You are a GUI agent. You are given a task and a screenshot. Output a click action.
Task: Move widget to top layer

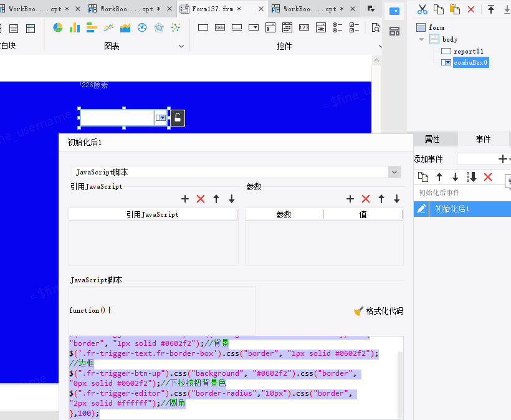[x=491, y=9]
